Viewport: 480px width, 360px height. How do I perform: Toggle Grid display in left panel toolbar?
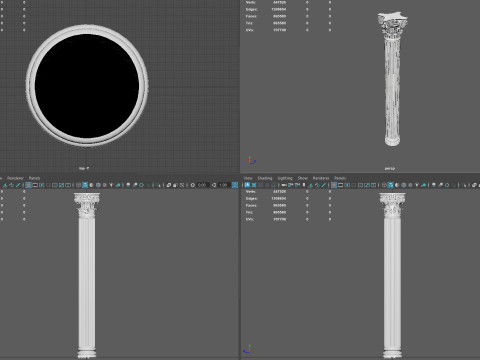(28, 185)
